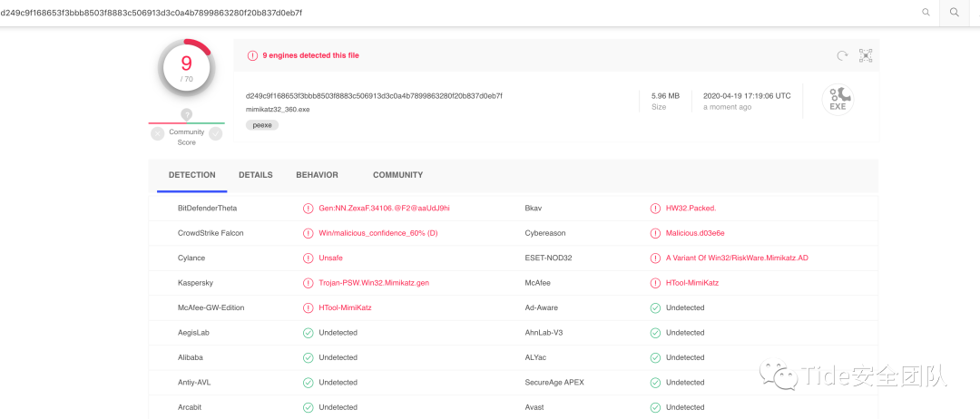Viewport: 980px width, 419px height.
Task: Click the Kaspersky detection warning icon
Action: click(x=309, y=283)
